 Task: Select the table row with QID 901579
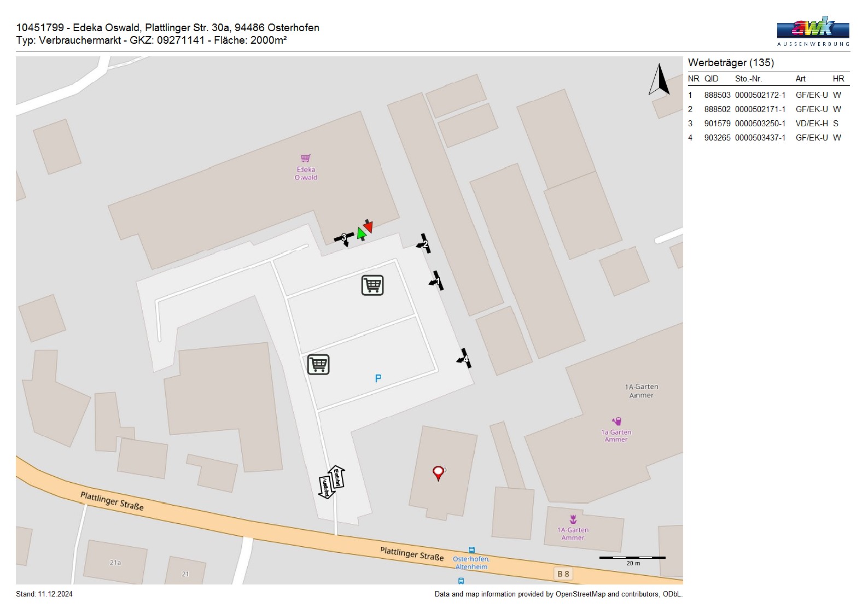click(x=768, y=124)
